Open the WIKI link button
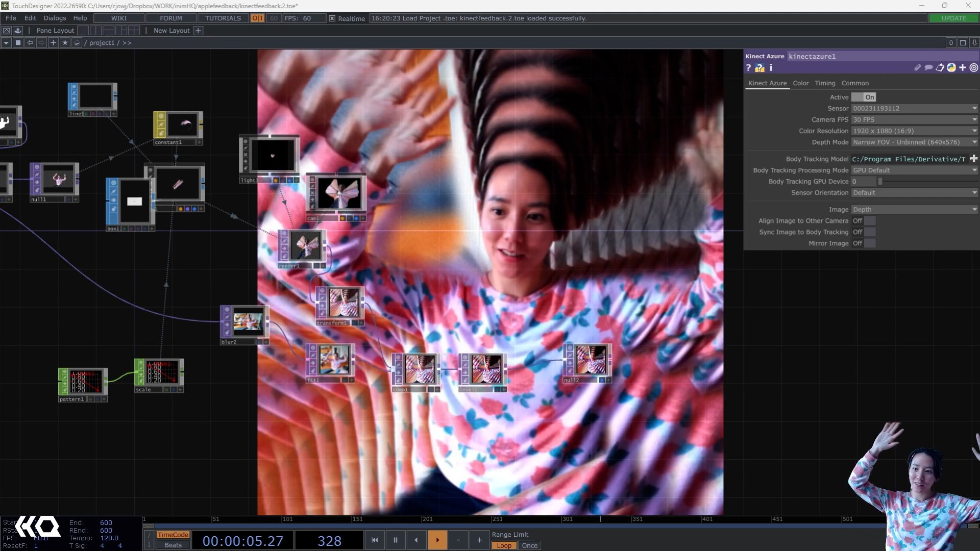The height and width of the screenshot is (551, 980). pos(119,18)
